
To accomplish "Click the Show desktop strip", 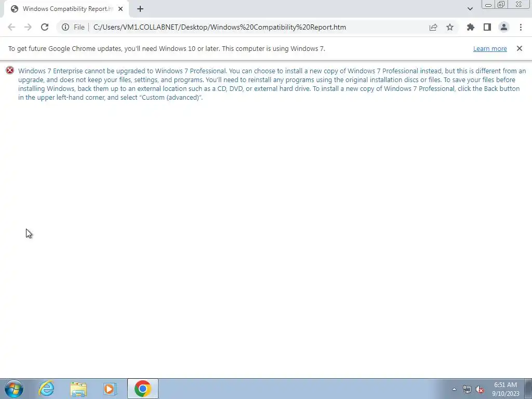I will 528,389.
